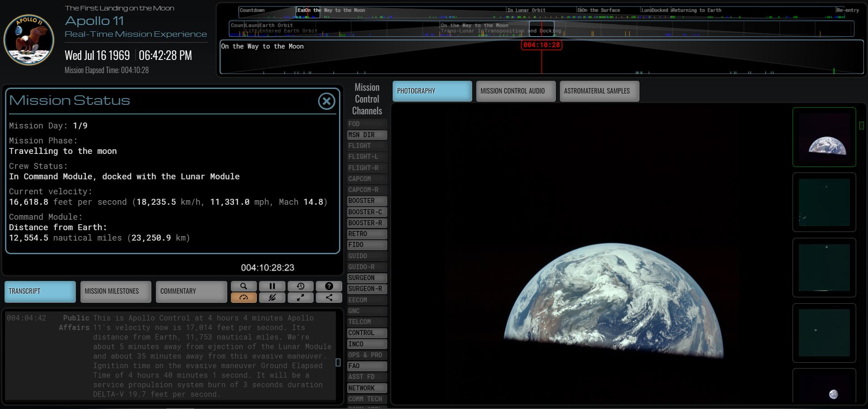868x409 pixels.
Task: Select the GNC channel
Action: [x=367, y=311]
